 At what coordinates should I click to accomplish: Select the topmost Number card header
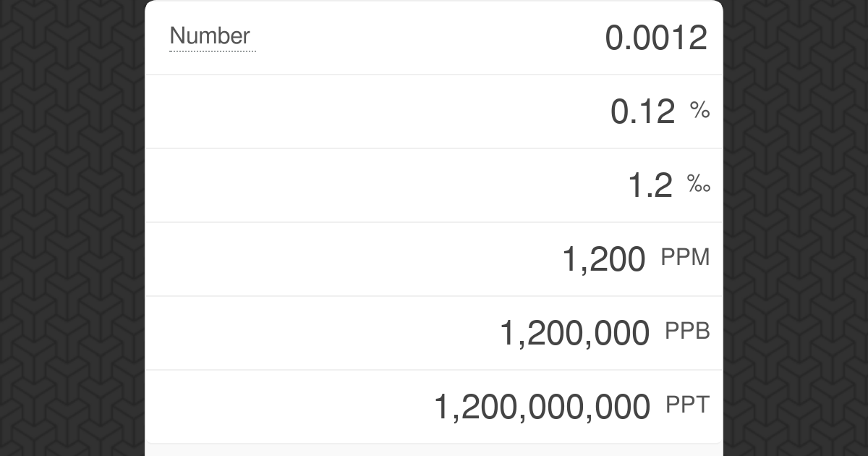coord(434,37)
